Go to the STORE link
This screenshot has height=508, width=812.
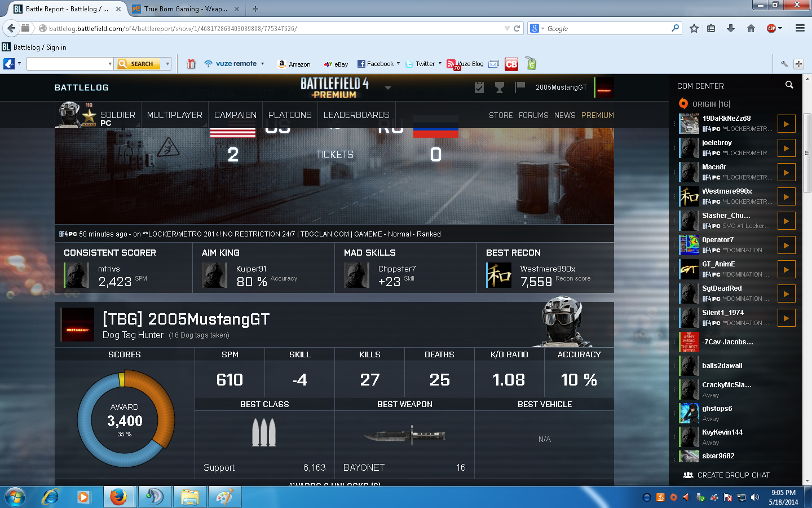point(501,115)
